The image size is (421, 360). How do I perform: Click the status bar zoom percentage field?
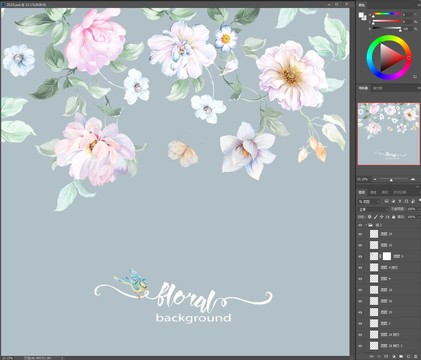pyautogui.click(x=7, y=358)
